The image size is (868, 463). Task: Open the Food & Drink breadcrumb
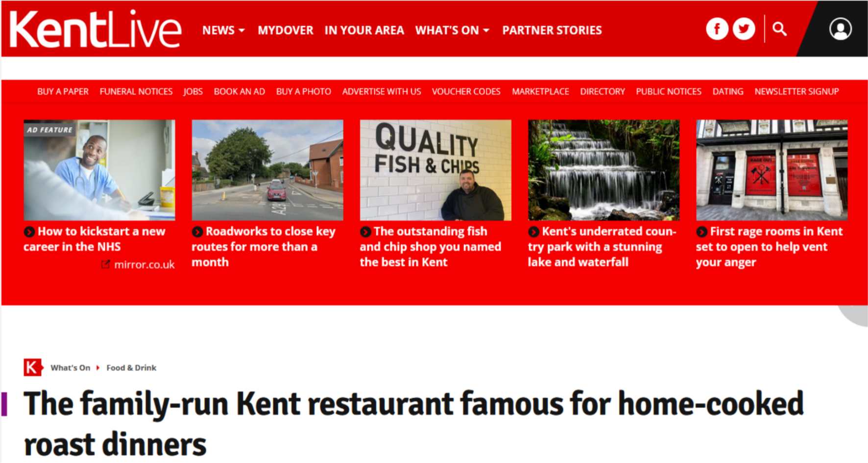131,368
